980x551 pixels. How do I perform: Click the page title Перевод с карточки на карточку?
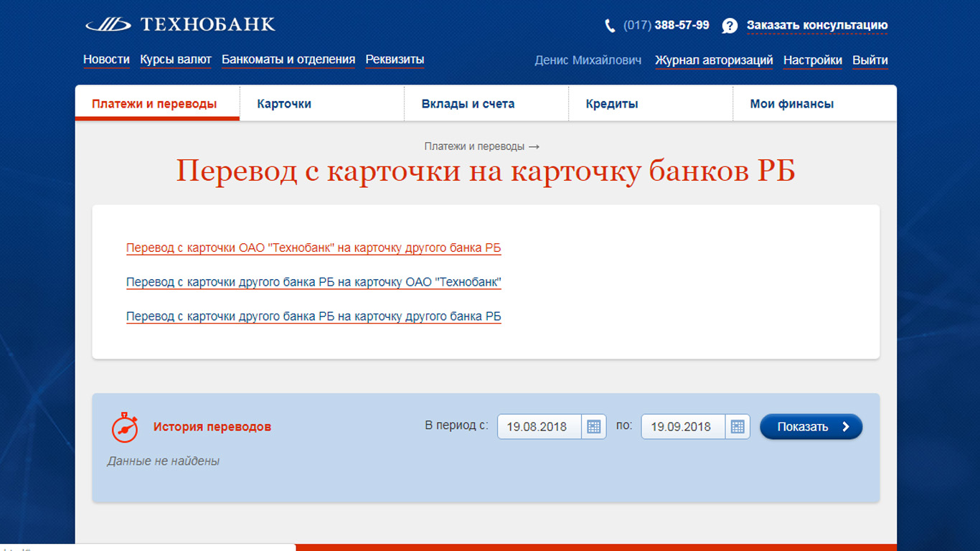(486, 172)
